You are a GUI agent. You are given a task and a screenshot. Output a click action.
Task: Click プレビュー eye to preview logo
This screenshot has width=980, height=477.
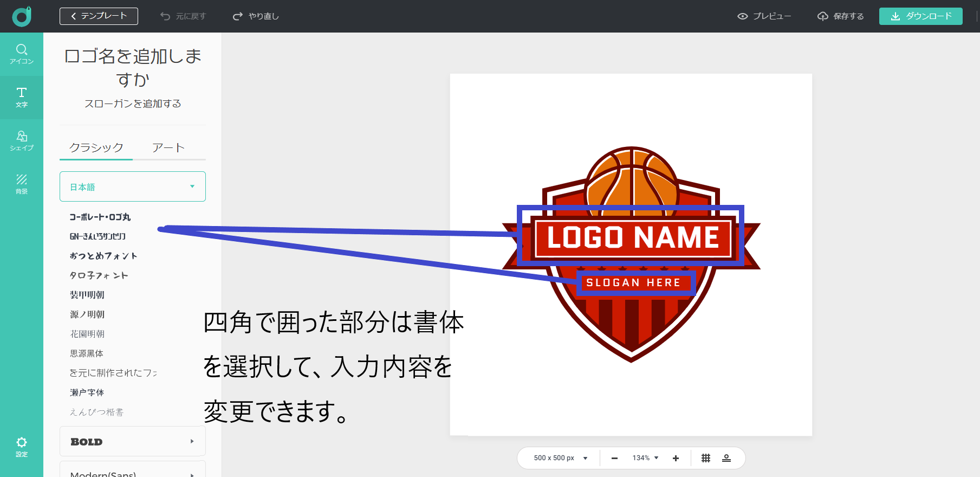[764, 16]
